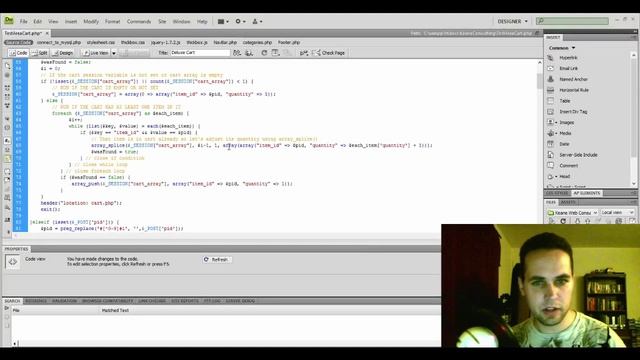Open related file NavBar.php
The height and width of the screenshot is (360, 640).
pyautogui.click(x=225, y=42)
